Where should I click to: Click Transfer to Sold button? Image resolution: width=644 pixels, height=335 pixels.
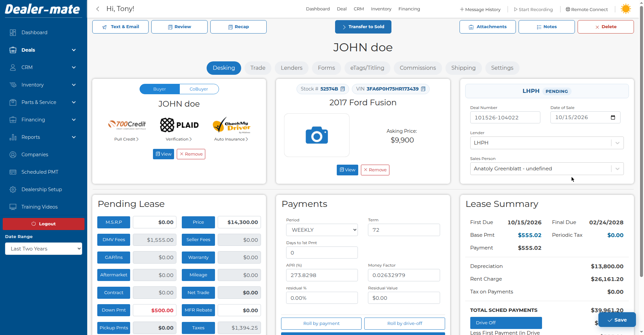363,27
